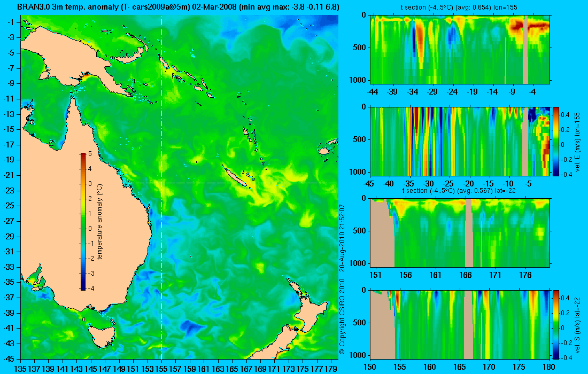Screen dimensions: 588x374
Task: Select the t section lat=-22 panel title
Action: pyautogui.click(x=460, y=190)
